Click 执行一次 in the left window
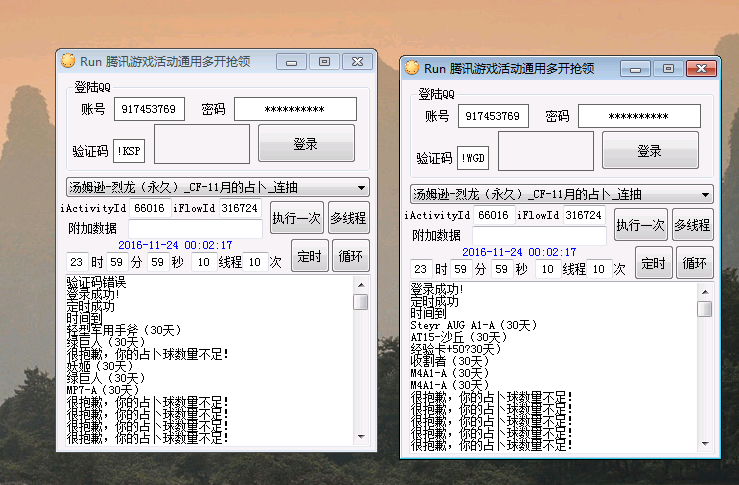The image size is (739, 485). [x=296, y=218]
